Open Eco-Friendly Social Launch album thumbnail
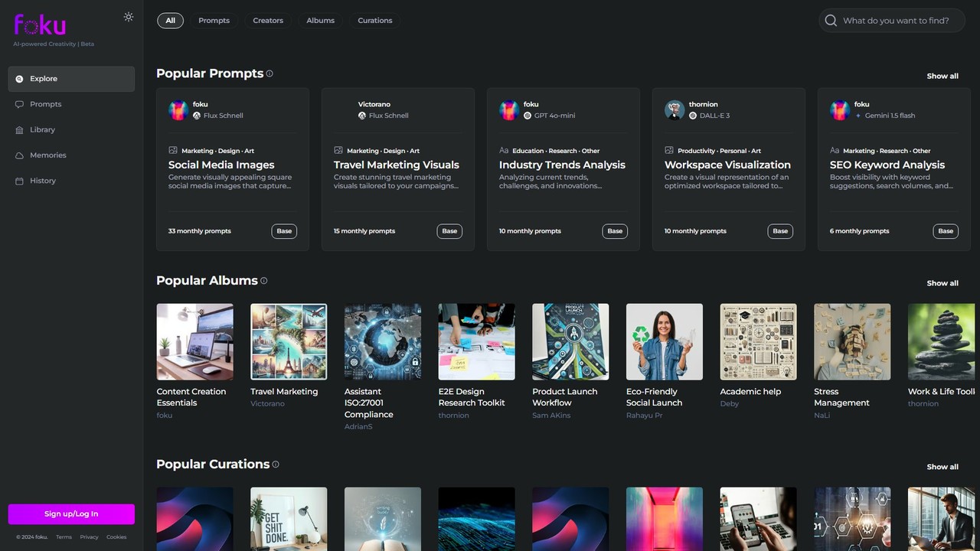Image resolution: width=980 pixels, height=551 pixels. click(665, 342)
